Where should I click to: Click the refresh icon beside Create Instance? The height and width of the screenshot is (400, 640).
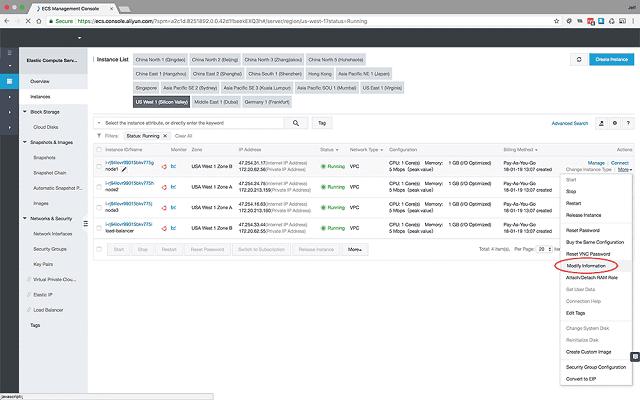(x=579, y=60)
